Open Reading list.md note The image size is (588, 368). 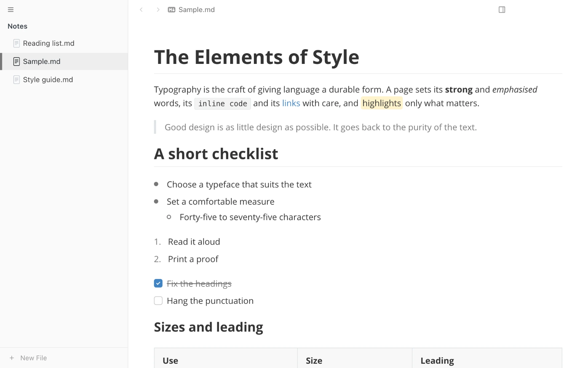tap(64, 43)
